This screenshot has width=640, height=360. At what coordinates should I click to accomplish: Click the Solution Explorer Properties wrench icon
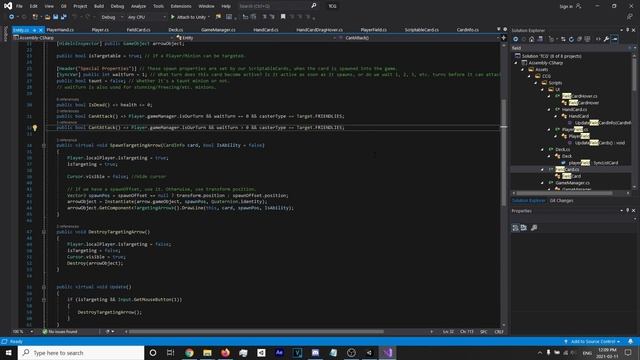(606, 39)
